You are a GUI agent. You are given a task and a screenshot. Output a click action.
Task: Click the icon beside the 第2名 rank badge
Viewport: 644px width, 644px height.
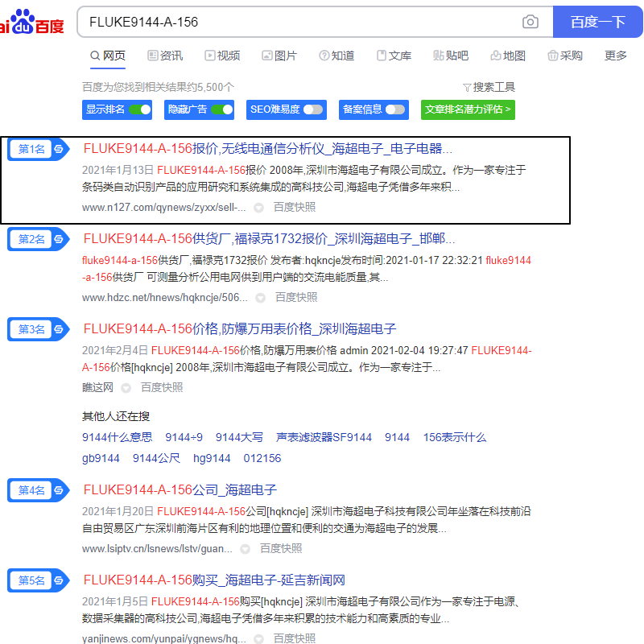59,239
